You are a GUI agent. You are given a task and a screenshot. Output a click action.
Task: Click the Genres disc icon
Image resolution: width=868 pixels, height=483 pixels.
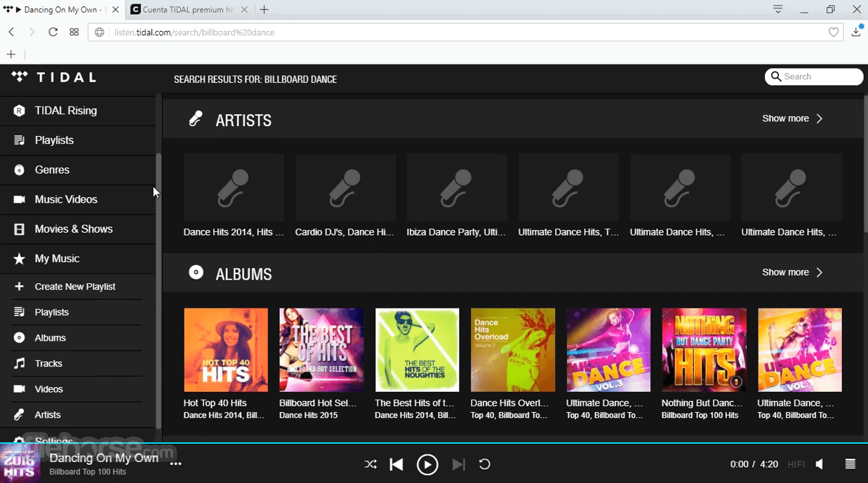click(19, 170)
